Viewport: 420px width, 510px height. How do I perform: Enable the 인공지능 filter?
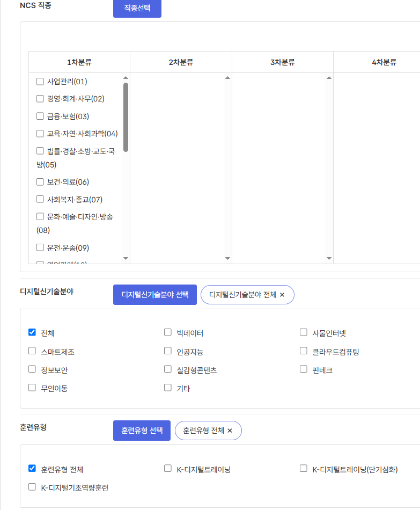[x=167, y=351]
